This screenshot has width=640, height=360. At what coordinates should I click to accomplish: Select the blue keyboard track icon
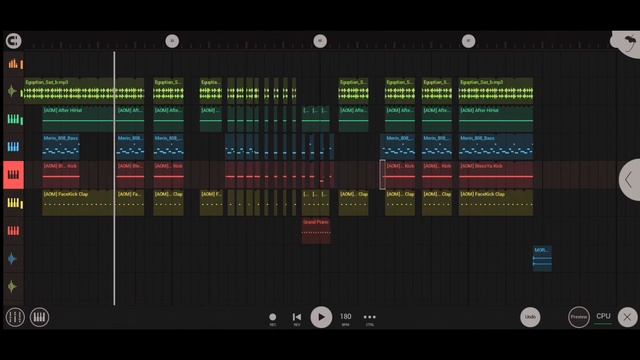(13, 147)
